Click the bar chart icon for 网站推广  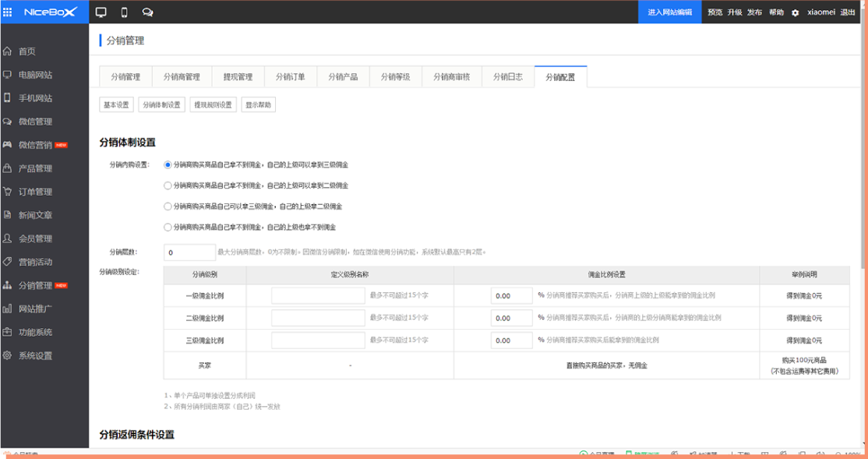[8, 309]
